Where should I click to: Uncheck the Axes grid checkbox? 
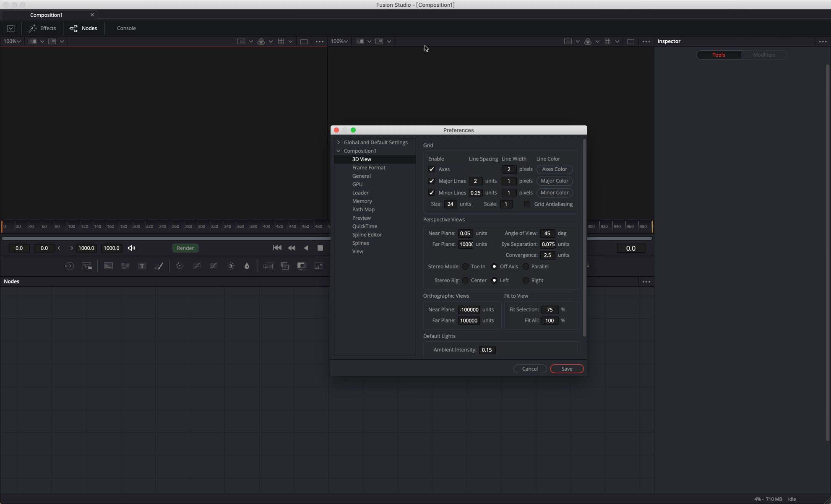pos(431,169)
